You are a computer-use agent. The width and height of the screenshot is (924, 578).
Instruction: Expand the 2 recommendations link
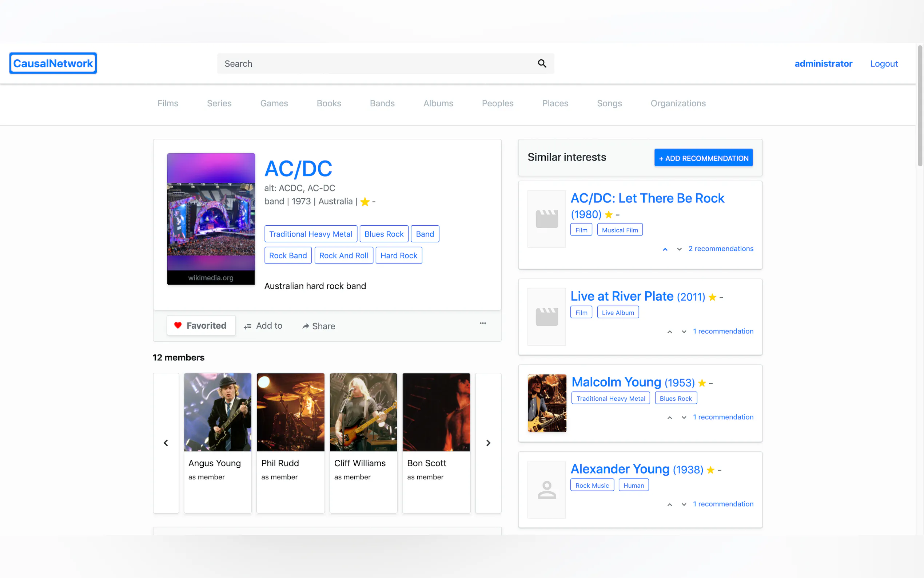720,249
